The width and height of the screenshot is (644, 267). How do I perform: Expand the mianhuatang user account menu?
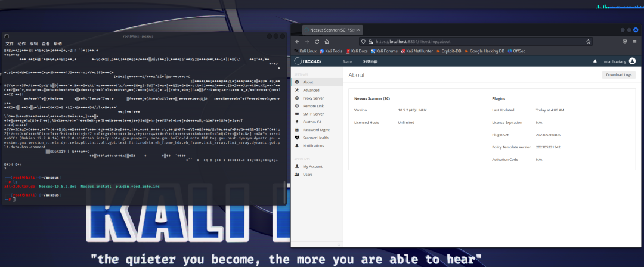coord(615,61)
